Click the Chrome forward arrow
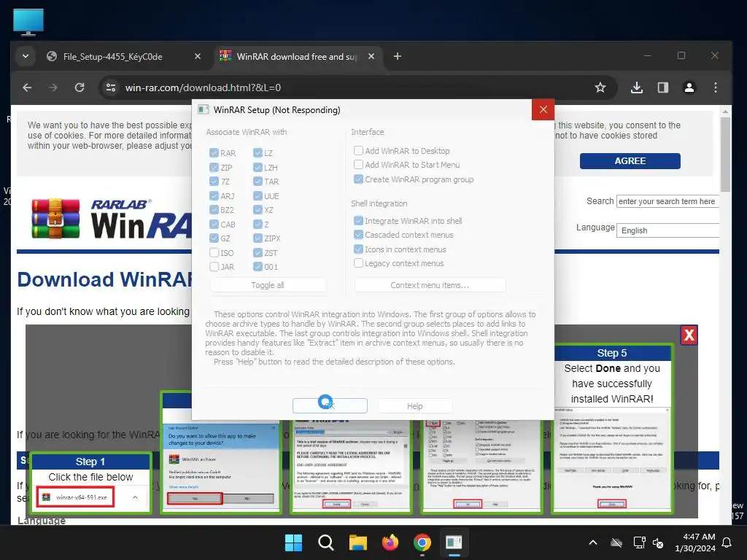Image resolution: width=747 pixels, height=560 pixels. tap(53, 87)
